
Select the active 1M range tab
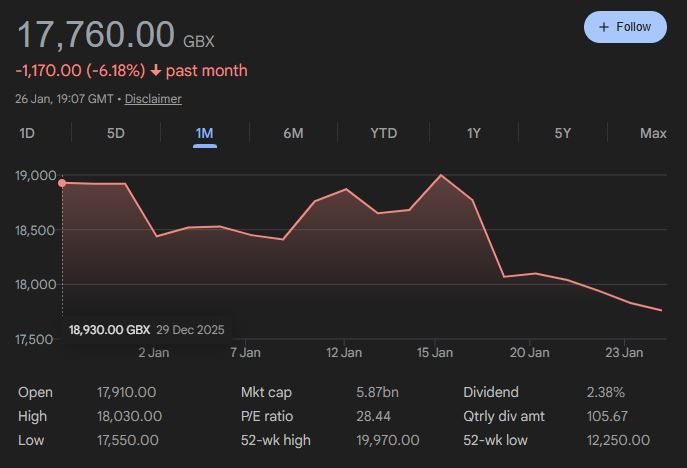point(205,133)
